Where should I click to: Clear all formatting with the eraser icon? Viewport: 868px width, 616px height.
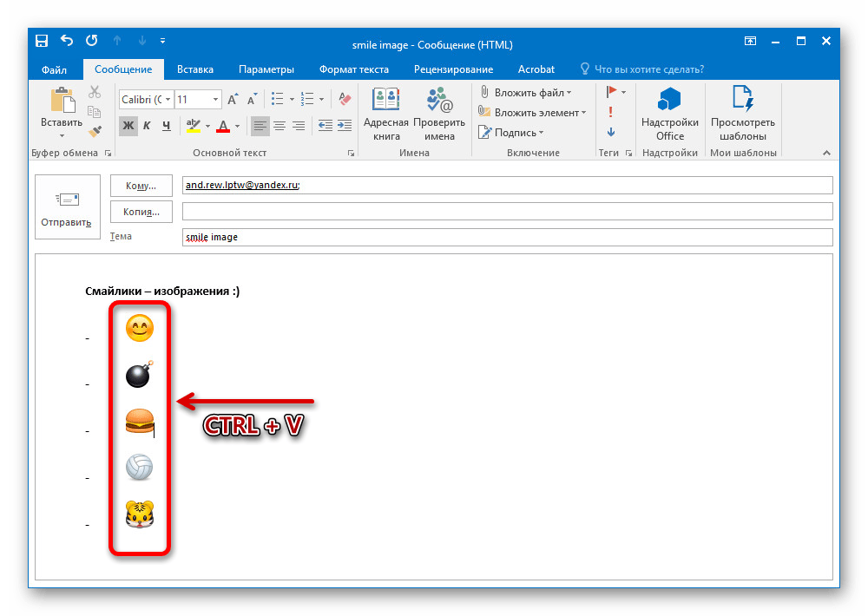tap(345, 100)
